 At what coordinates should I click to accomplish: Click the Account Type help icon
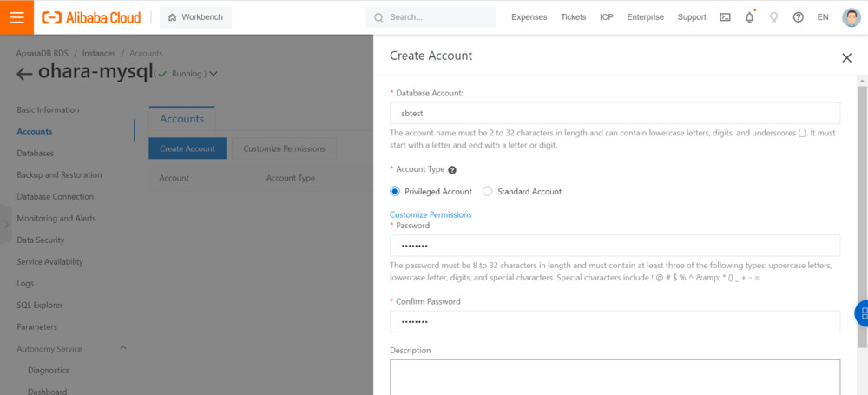point(452,170)
